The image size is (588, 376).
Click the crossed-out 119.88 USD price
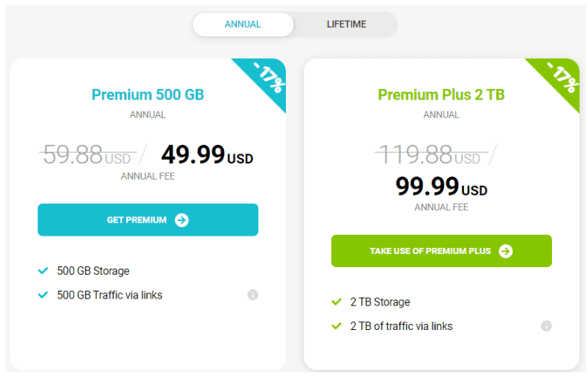click(432, 154)
